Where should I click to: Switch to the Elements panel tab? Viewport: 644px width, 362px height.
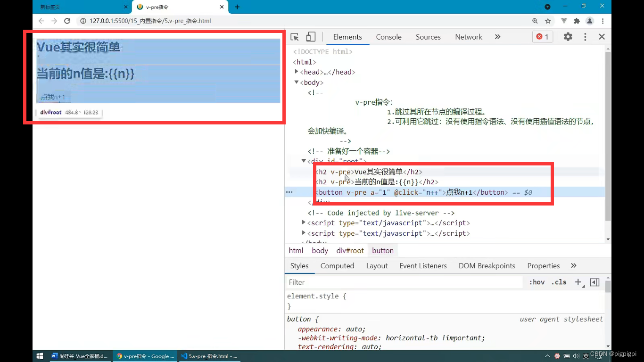[x=347, y=37]
